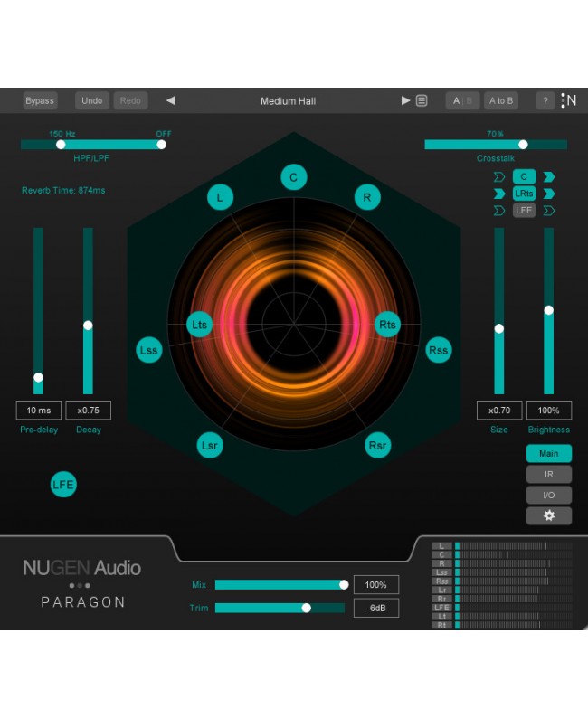
Task: Click the LFE channel output meter row
Action: click(502, 608)
